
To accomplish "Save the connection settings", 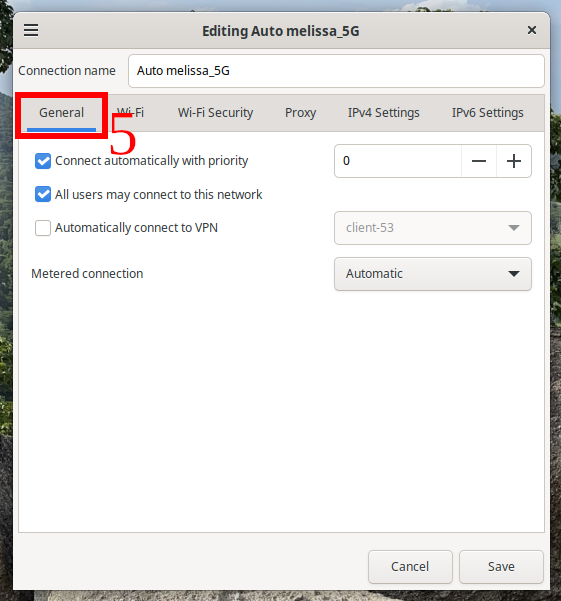I will pyautogui.click(x=501, y=567).
